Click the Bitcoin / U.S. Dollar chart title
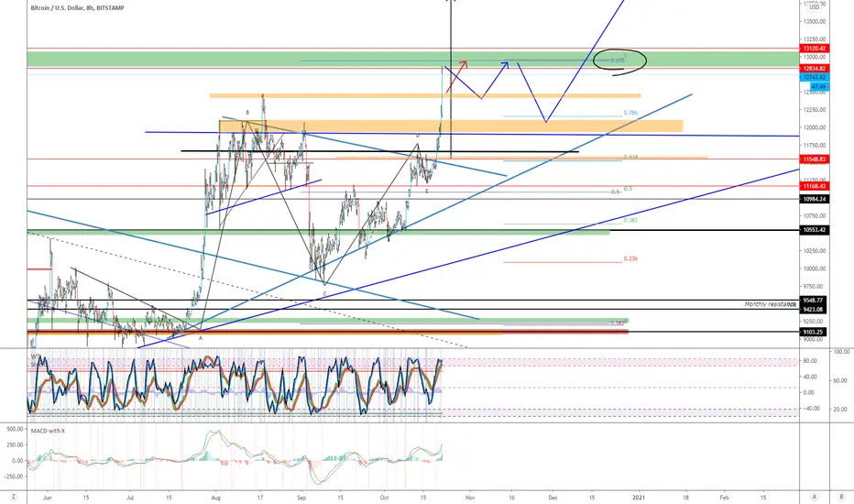This screenshot has height=504, width=854. point(77,7)
